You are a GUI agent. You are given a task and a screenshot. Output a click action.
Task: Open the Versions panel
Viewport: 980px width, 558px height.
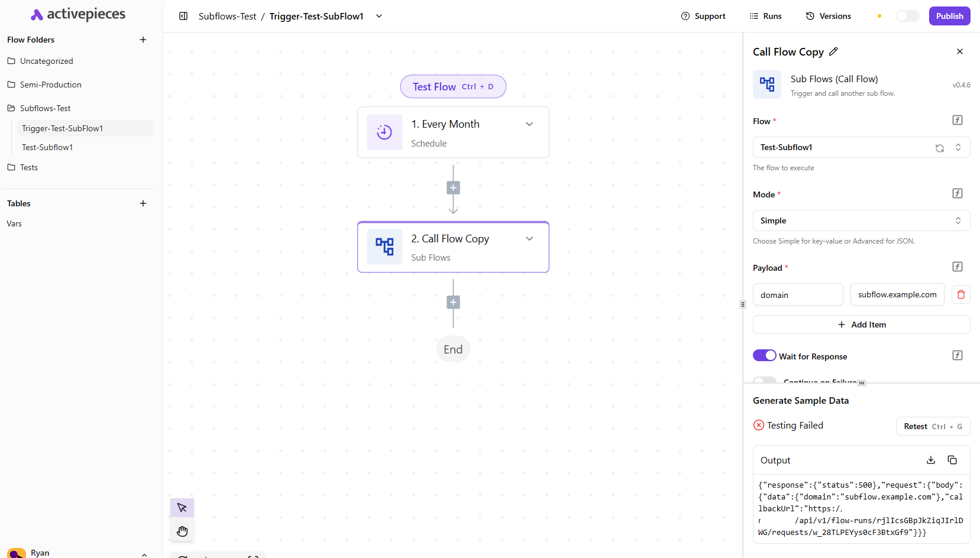pyautogui.click(x=828, y=16)
